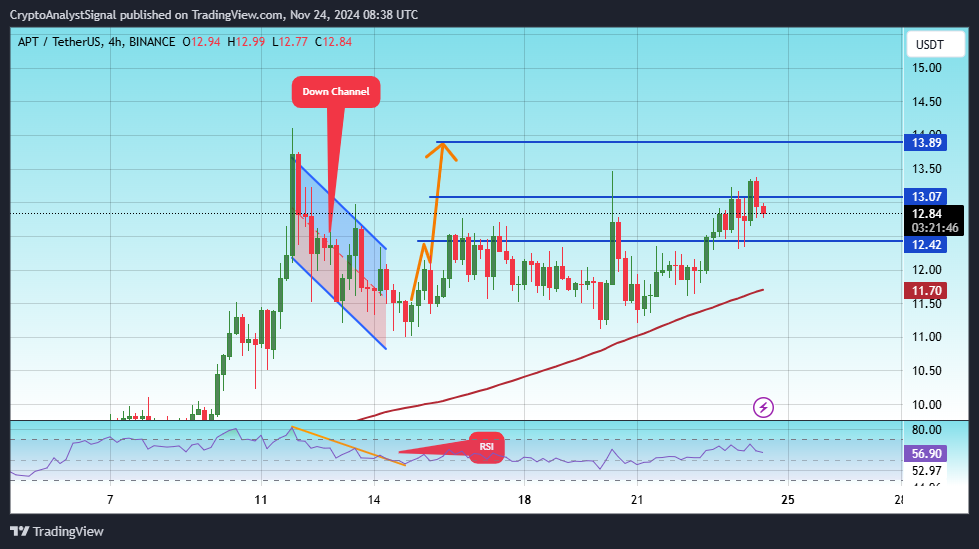
Task: Click the TradingView logo at bottom left
Action: click(x=57, y=532)
